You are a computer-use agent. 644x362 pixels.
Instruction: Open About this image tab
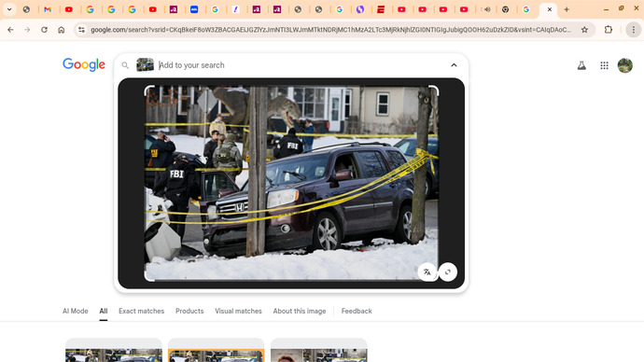click(300, 311)
